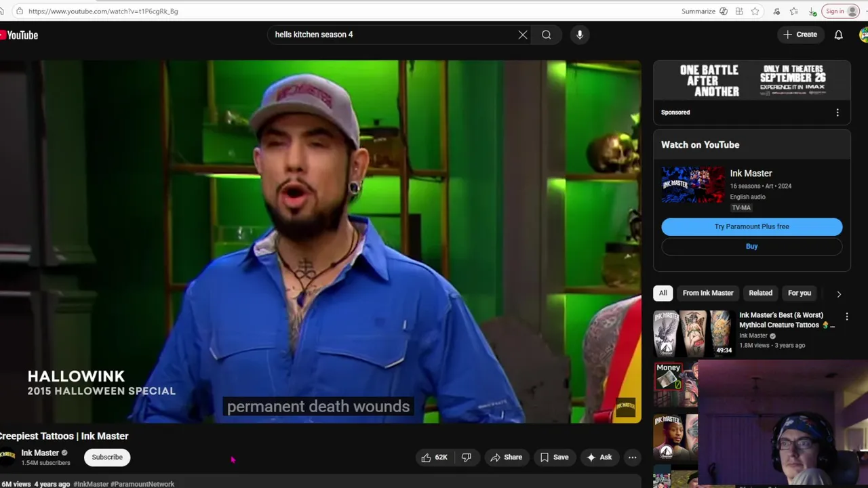Viewport: 868px width, 488px height.
Task: Open options menu for Mythical Creature video
Action: click(x=846, y=317)
